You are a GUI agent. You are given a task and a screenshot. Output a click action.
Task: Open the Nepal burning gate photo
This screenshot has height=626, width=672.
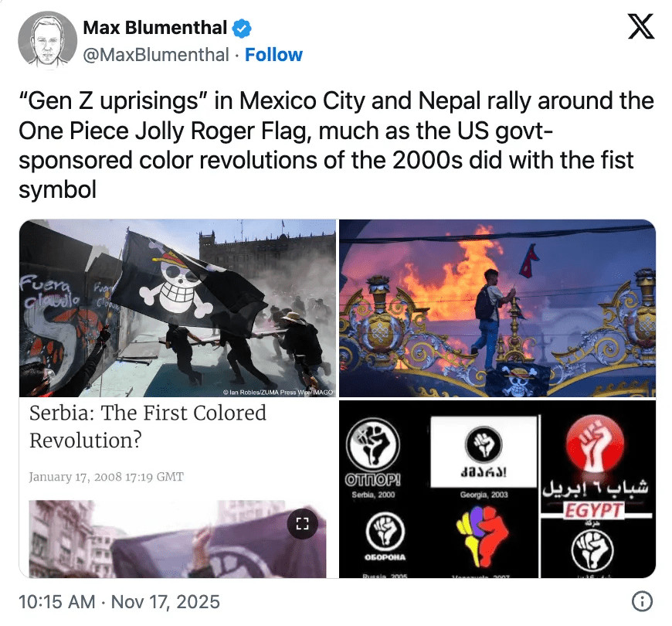[x=497, y=308]
